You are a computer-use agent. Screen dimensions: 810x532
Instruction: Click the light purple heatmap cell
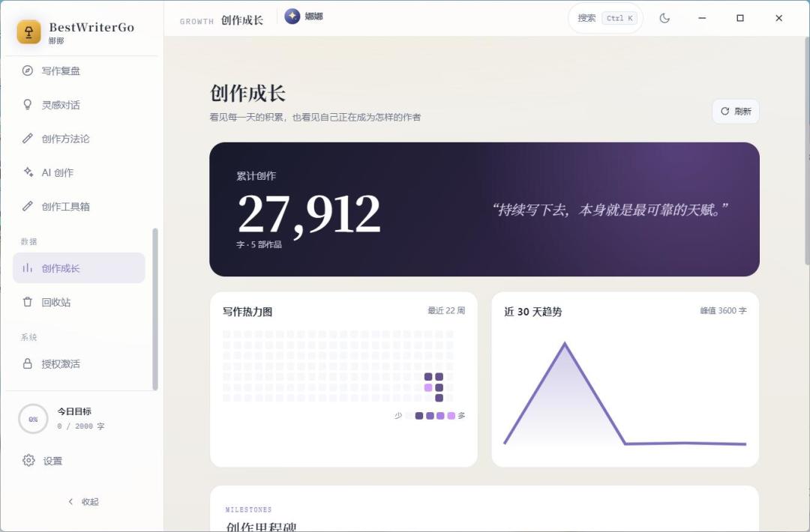(428, 387)
